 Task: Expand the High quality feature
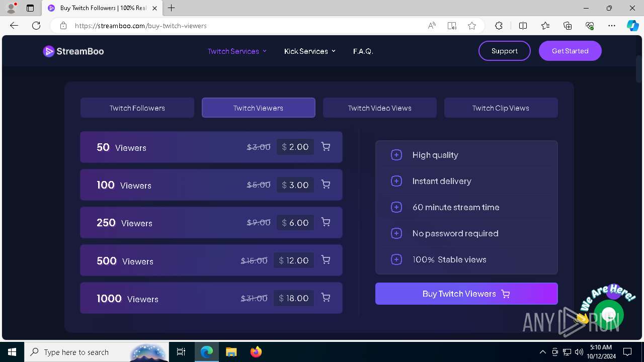click(x=396, y=155)
